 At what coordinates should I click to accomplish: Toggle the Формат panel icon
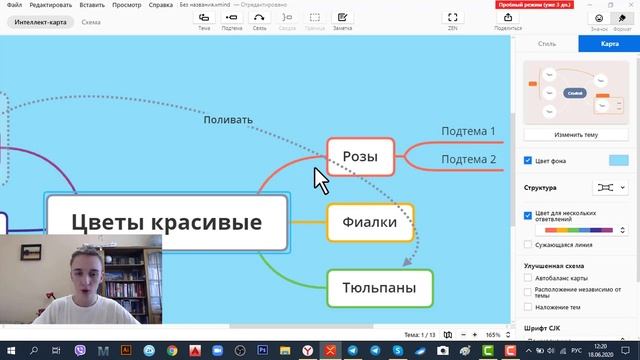point(622,18)
